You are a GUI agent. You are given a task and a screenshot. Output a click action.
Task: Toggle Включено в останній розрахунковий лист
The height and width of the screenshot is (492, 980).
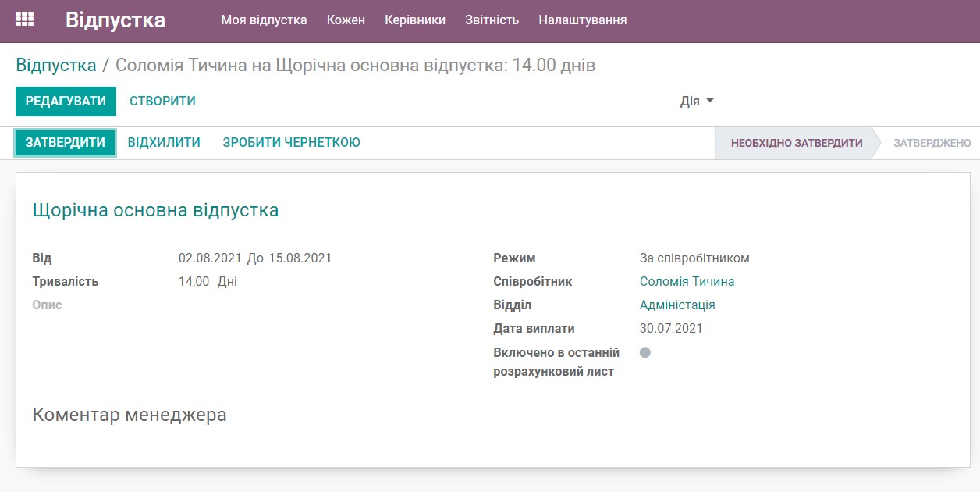pos(644,352)
